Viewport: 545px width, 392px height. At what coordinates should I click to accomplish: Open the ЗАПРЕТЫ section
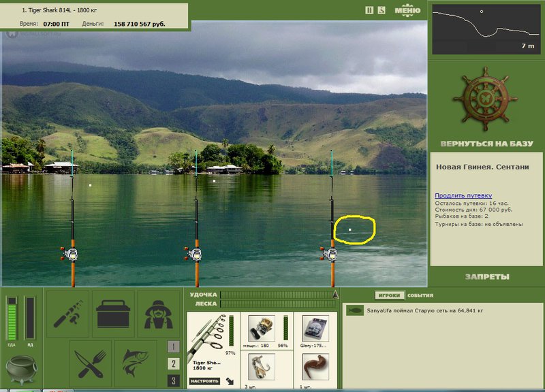tap(487, 277)
